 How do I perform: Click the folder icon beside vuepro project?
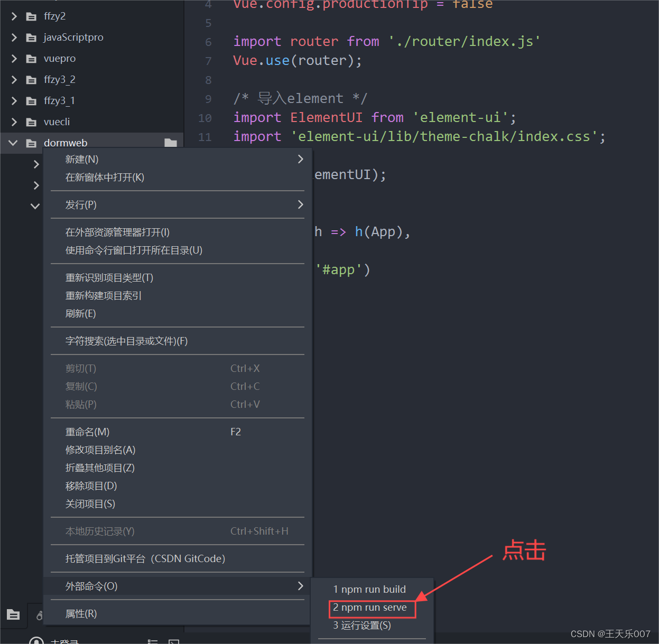(x=31, y=58)
